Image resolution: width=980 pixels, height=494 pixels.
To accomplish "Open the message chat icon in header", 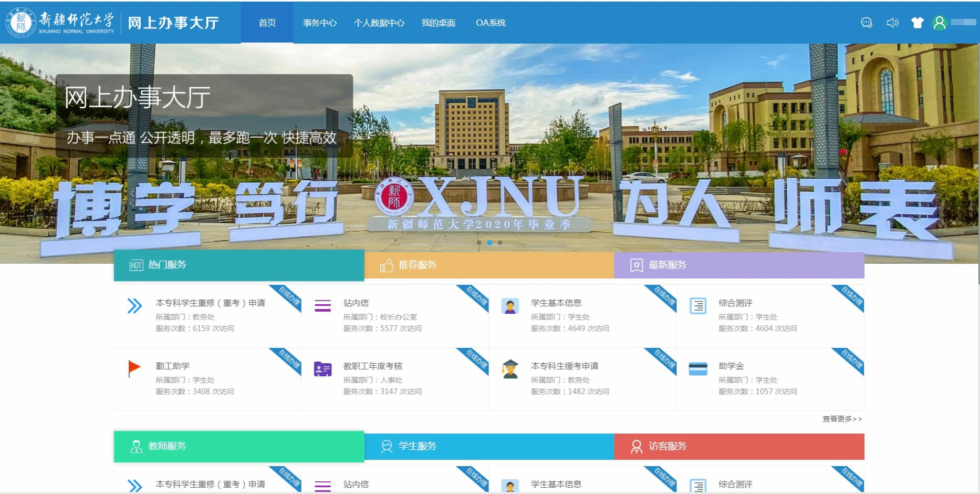I will tap(866, 23).
